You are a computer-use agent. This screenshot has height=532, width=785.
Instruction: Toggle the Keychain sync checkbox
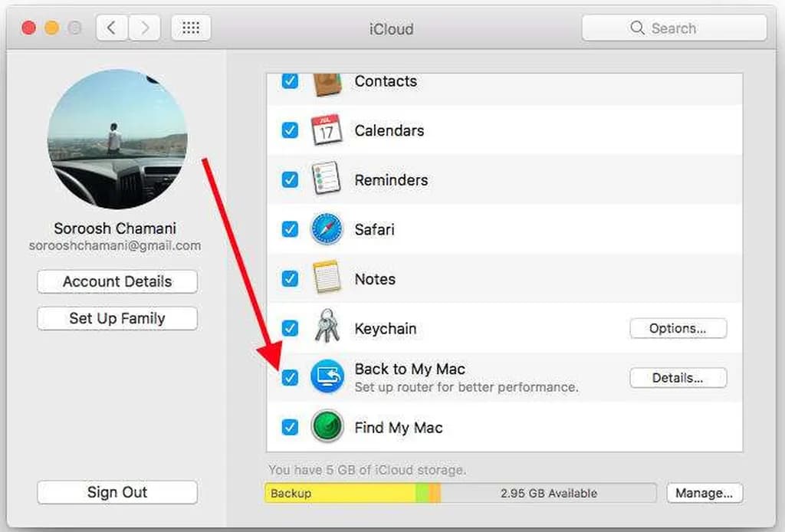pos(290,328)
